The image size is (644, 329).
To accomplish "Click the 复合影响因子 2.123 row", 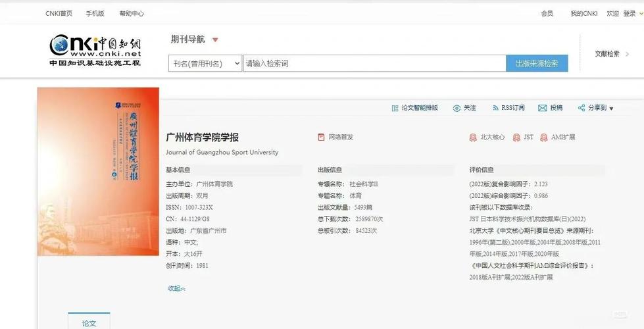I will [508, 184].
